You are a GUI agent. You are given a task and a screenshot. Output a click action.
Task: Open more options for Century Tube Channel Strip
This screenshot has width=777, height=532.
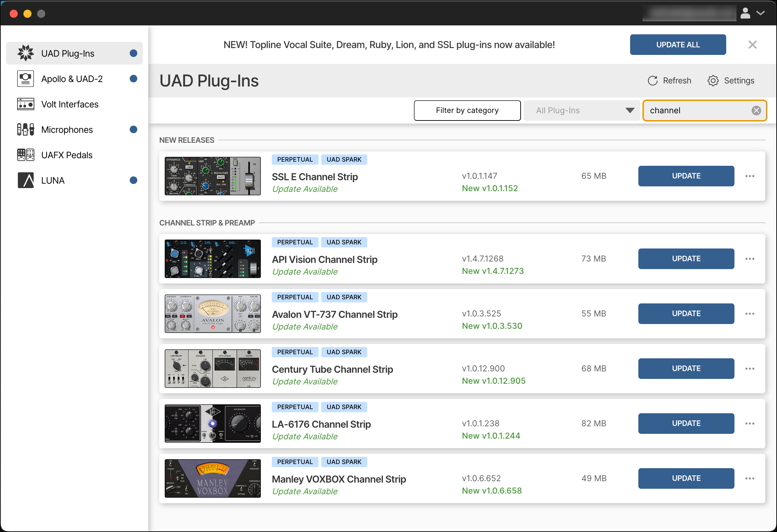[x=750, y=369]
